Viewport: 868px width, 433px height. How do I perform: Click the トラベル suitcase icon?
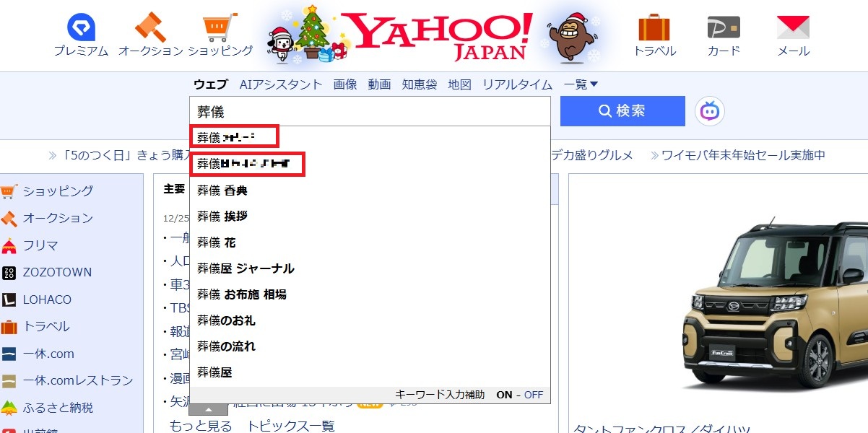(x=654, y=27)
